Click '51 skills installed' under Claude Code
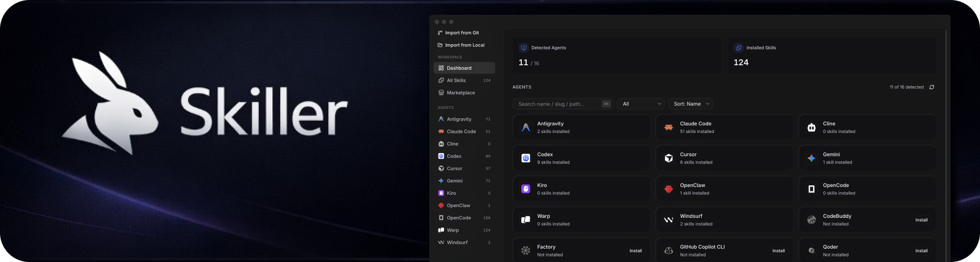 click(697, 131)
